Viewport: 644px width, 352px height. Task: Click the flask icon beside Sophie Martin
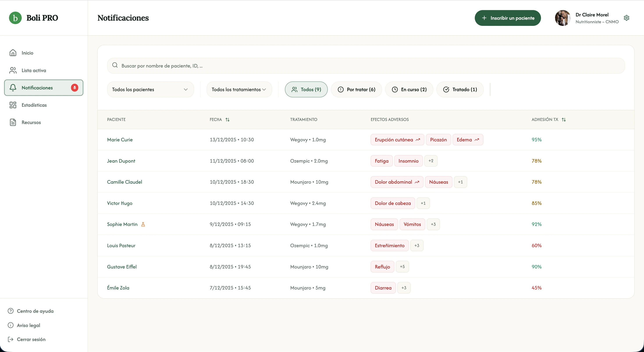point(143,224)
